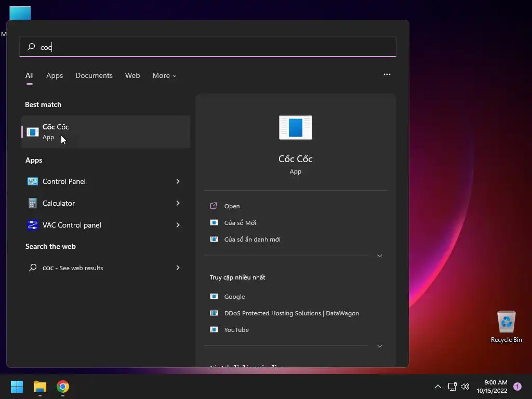Viewport: 532px width, 399px height.
Task: Open Google Chrome from the taskbar
Action: (x=63, y=387)
